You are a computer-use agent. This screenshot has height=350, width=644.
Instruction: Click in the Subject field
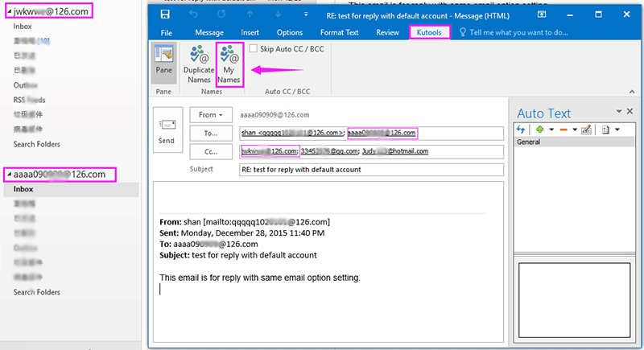tap(371, 170)
